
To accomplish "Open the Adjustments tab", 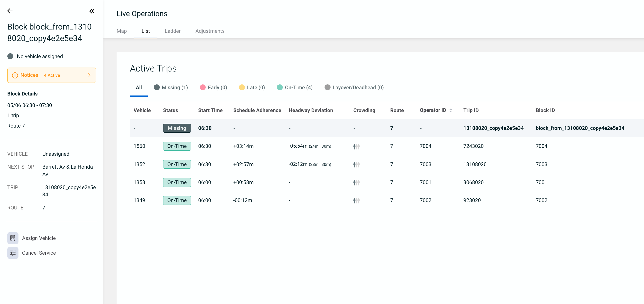I will point(210,31).
